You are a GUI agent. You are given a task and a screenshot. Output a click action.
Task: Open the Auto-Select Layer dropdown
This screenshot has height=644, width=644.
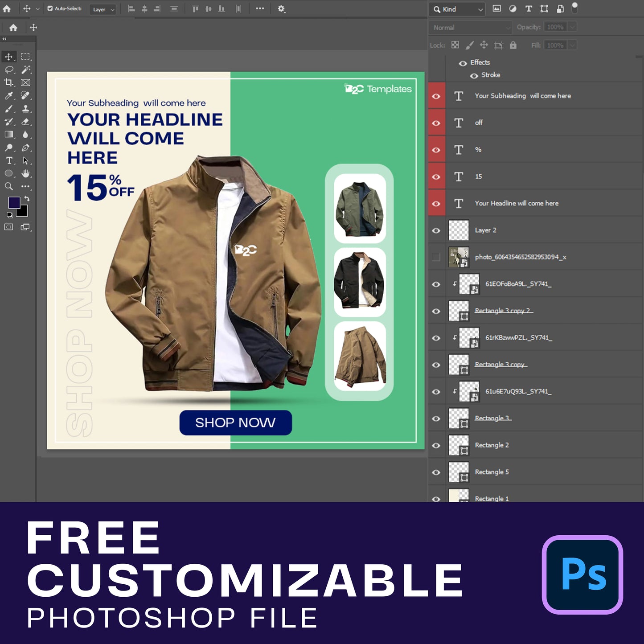point(103,9)
